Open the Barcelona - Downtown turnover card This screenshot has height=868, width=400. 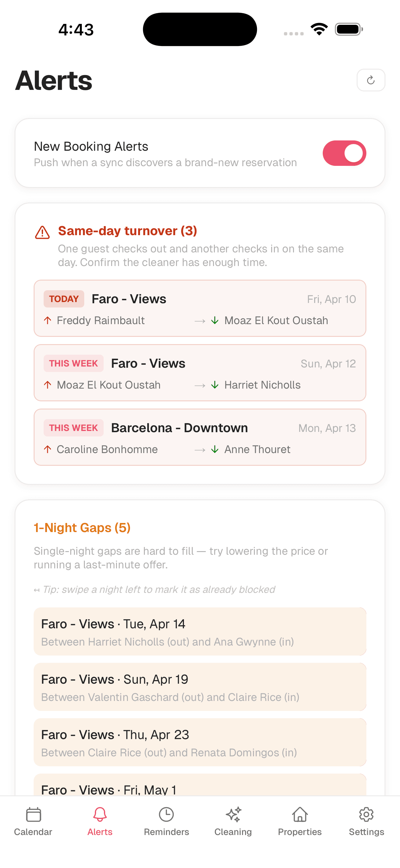(x=200, y=437)
